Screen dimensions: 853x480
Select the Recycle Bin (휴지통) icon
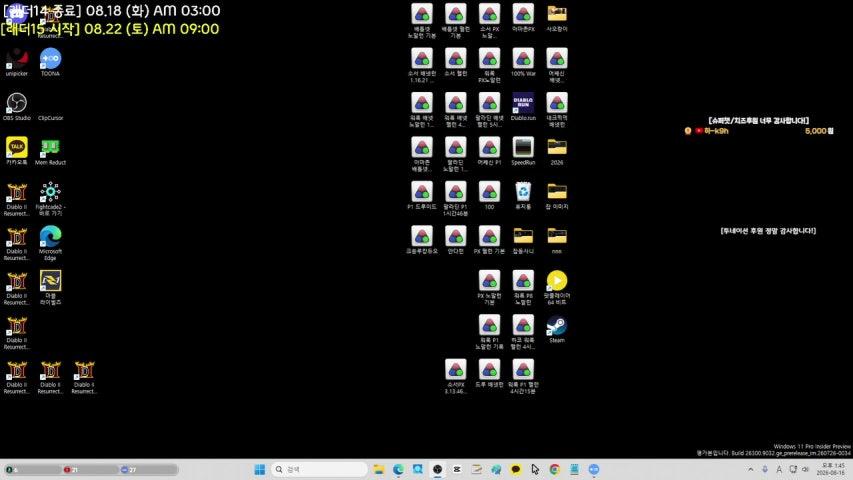(x=523, y=196)
